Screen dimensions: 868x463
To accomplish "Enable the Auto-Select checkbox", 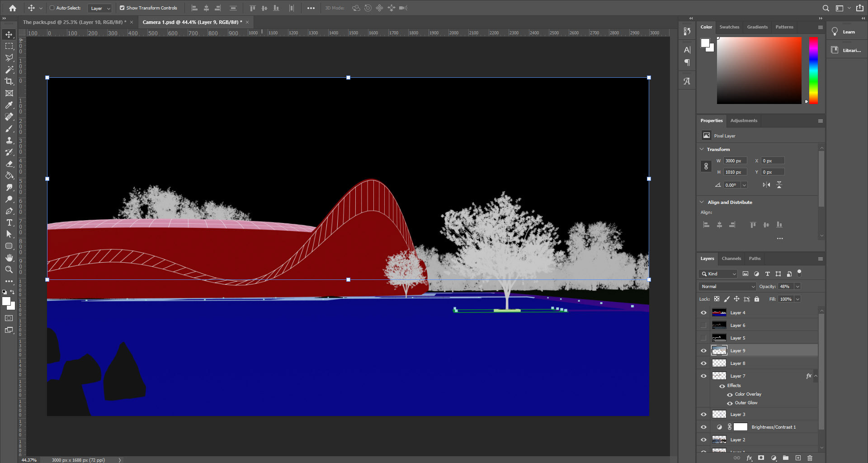I will 52,8.
